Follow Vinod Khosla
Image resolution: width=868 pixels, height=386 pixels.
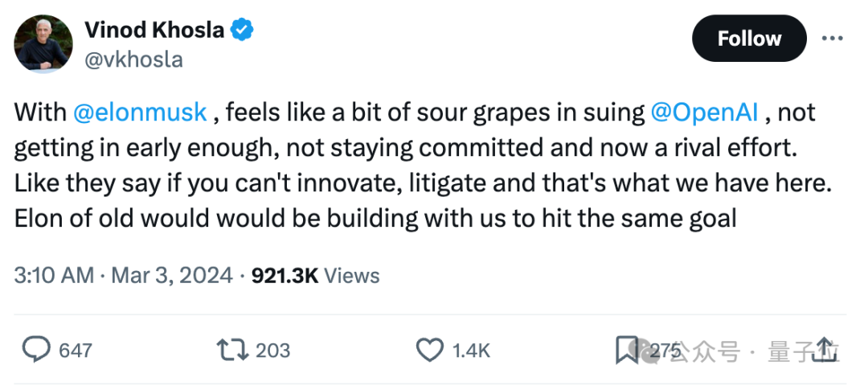click(749, 38)
